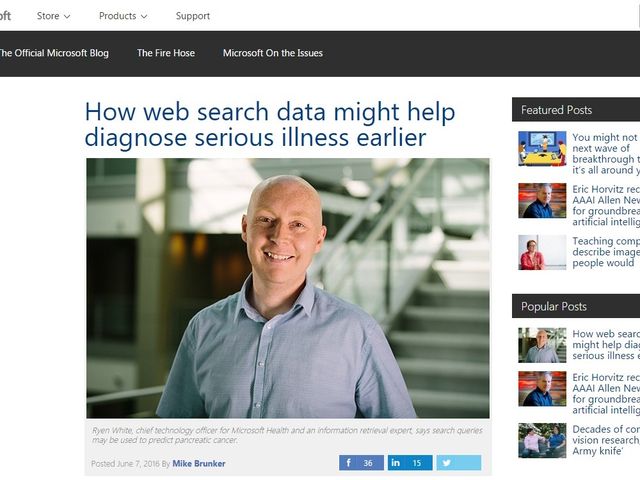Open the large Ryen White article photo
Image resolution: width=640 pixels, height=480 pixels.
pyautogui.click(x=288, y=288)
